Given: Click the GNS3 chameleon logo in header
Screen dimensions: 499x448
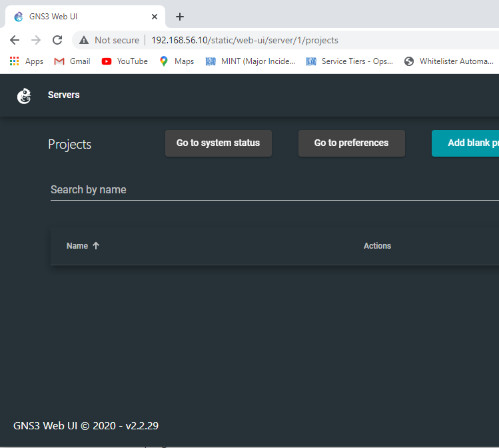Looking at the screenshot, I should click(24, 96).
